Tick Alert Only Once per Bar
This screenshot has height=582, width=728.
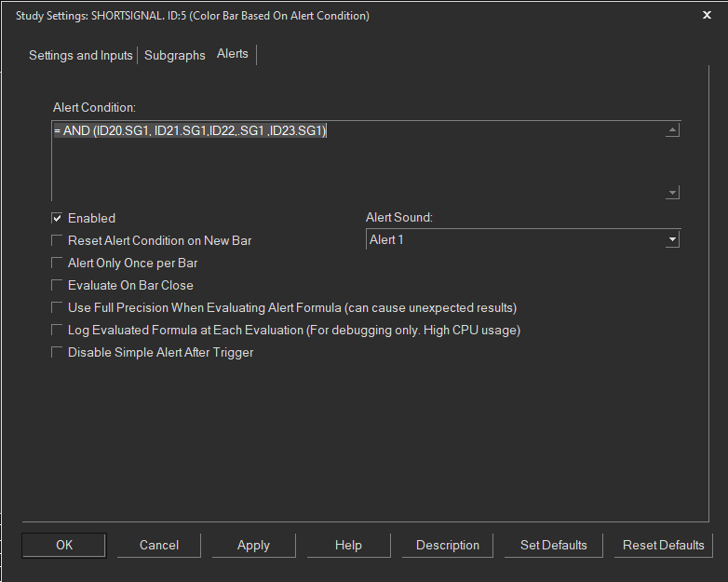[57, 263]
